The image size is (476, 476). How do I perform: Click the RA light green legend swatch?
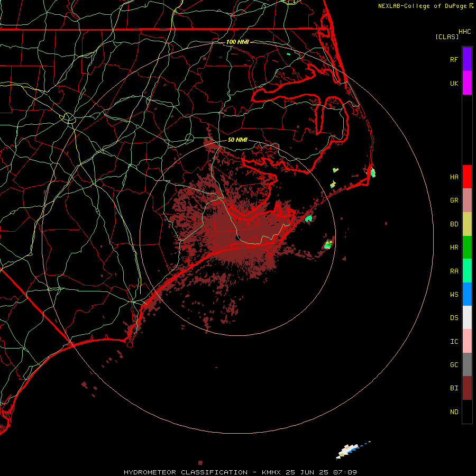tap(467, 271)
